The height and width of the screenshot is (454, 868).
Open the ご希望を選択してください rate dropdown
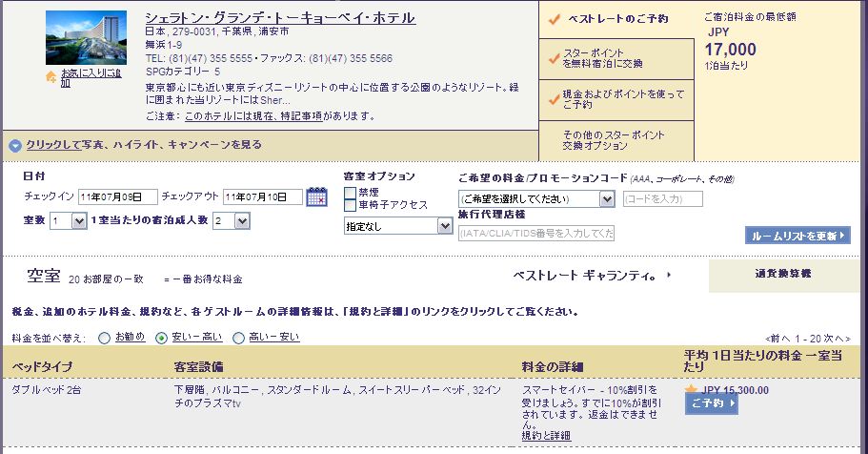(x=536, y=199)
